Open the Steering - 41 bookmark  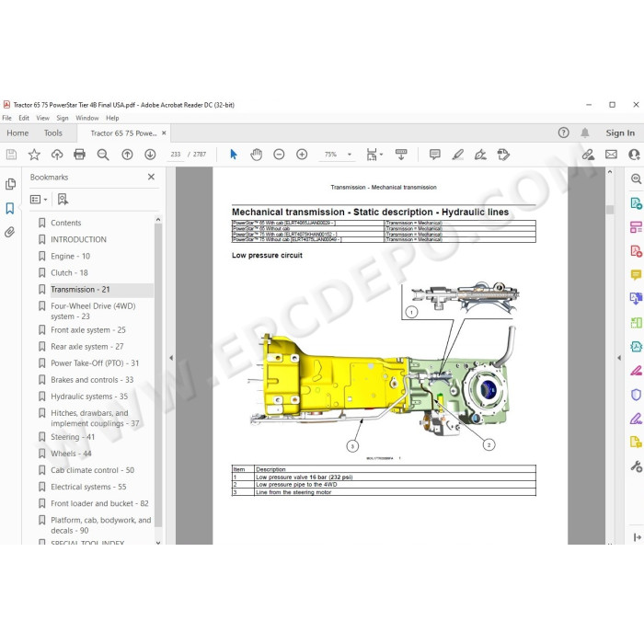coord(73,437)
